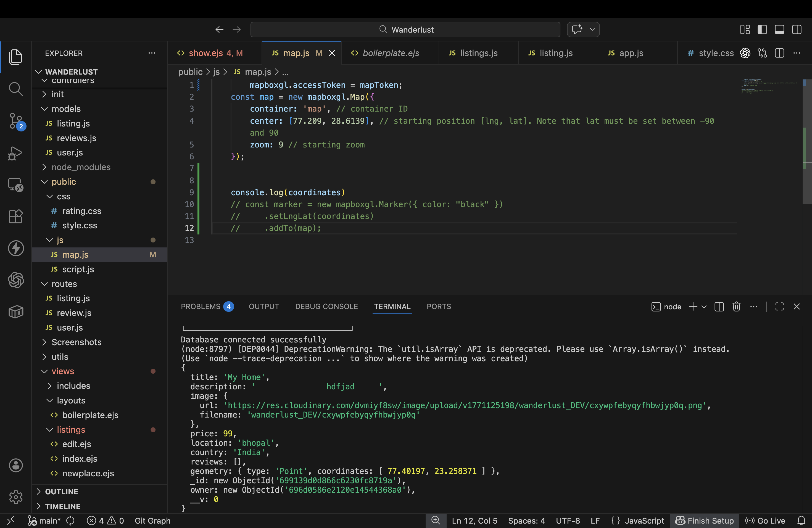Open the Manage gear icon
The image size is (812, 528).
(15, 497)
